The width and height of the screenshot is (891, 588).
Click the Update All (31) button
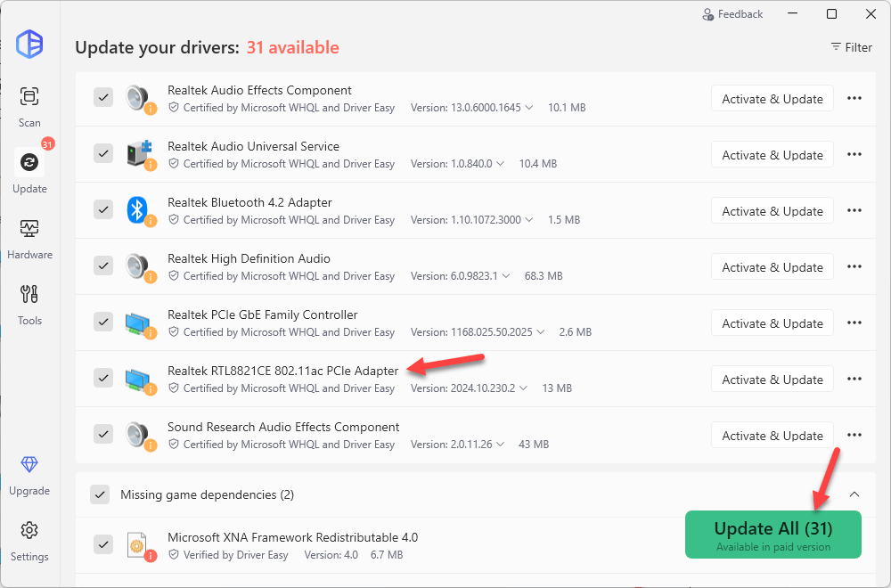[772, 535]
